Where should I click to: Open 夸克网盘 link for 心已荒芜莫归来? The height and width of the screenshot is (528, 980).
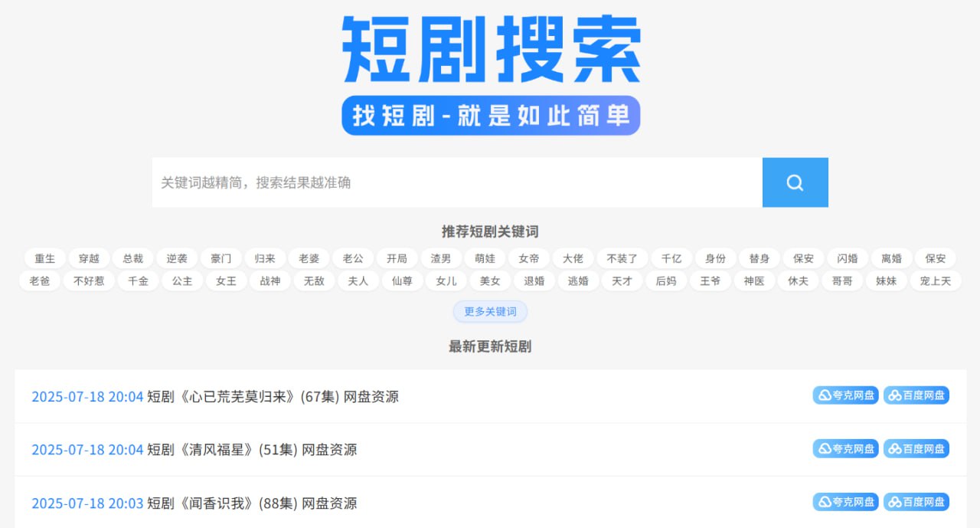[x=845, y=395]
